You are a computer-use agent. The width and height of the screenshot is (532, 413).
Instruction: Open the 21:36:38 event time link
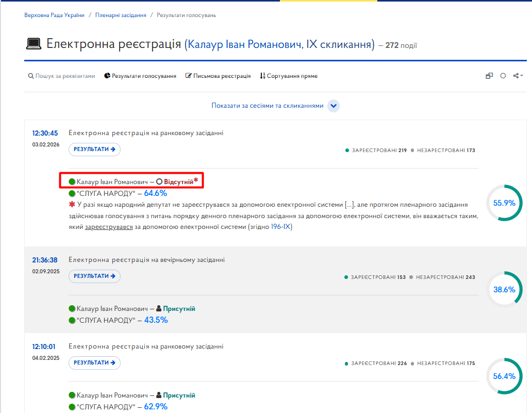pyautogui.click(x=45, y=260)
